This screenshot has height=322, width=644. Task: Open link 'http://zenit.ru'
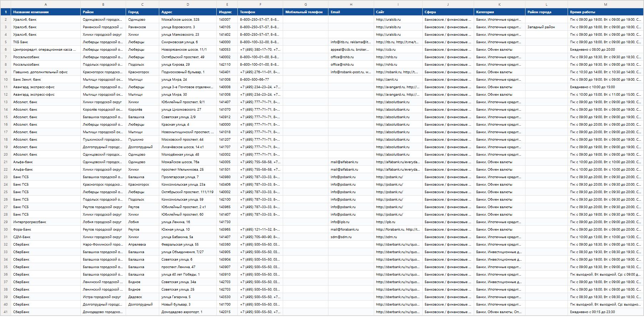(x=387, y=80)
